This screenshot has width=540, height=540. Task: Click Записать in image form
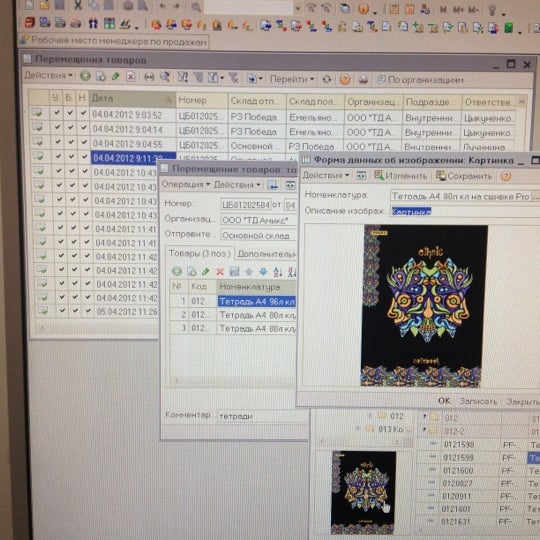pyautogui.click(x=478, y=401)
